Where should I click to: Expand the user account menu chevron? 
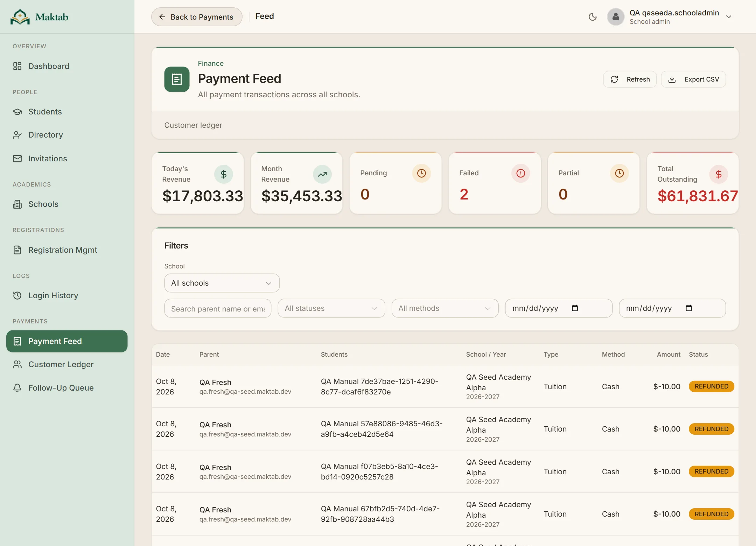tap(729, 17)
